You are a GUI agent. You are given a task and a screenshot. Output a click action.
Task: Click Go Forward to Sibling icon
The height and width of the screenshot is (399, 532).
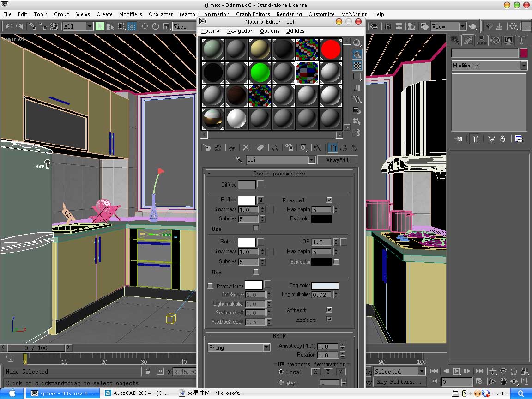[x=354, y=148]
